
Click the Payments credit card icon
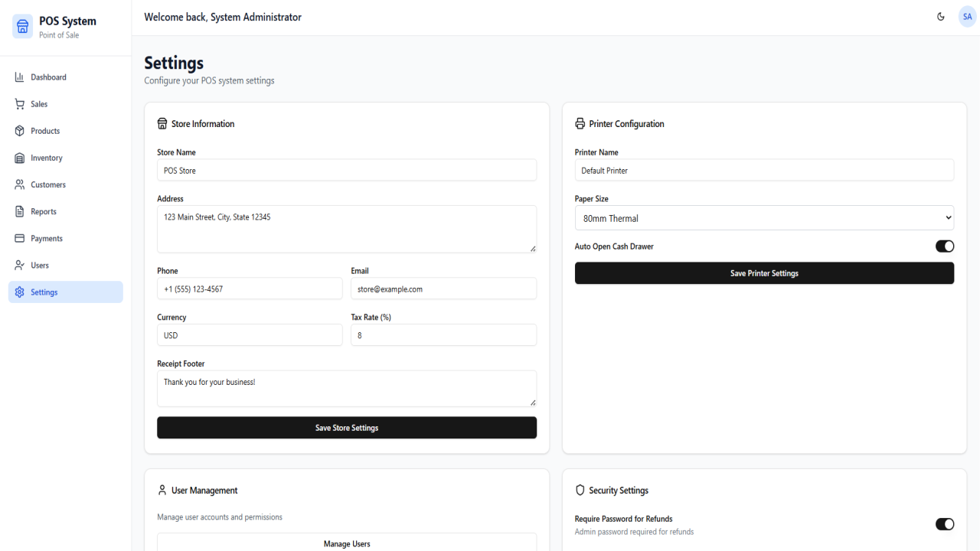[x=20, y=238]
